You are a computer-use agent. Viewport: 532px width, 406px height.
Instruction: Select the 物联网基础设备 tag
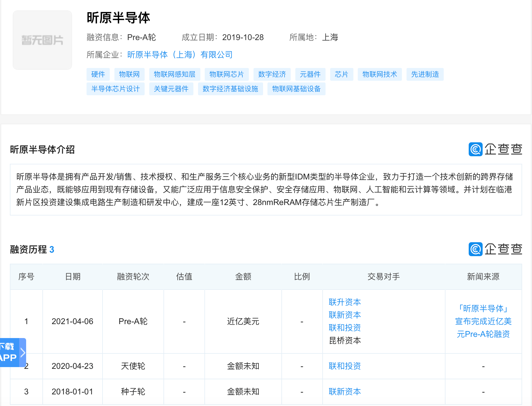(x=296, y=89)
